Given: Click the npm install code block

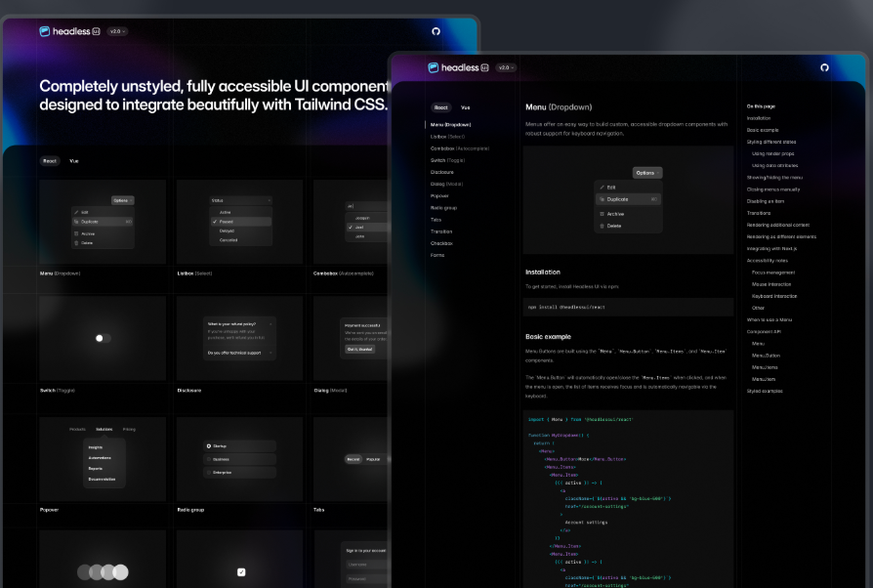Looking at the screenshot, I should tap(628, 307).
